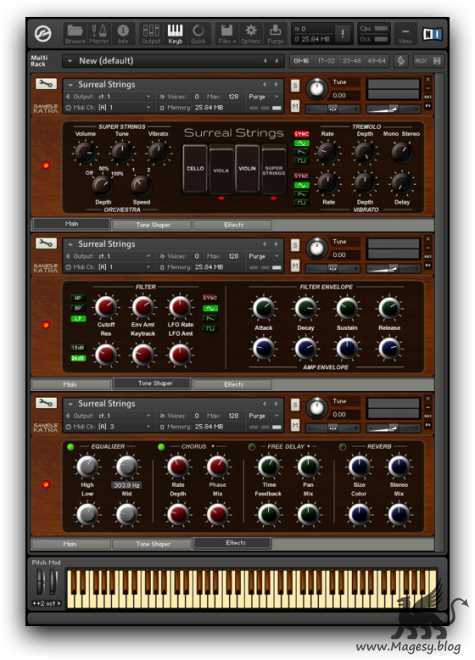Click the Filter Cutoff knob
Viewport: 475px width, 660px height.
click(106, 306)
